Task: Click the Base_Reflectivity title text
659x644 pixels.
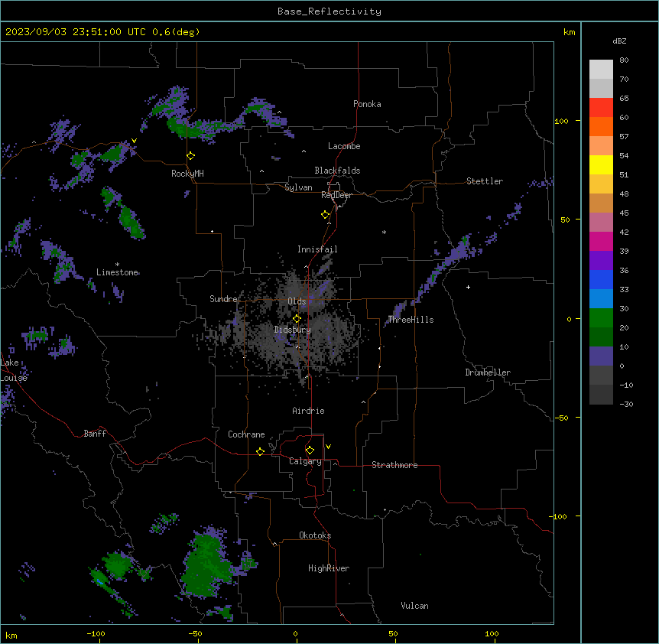Action: (329, 11)
